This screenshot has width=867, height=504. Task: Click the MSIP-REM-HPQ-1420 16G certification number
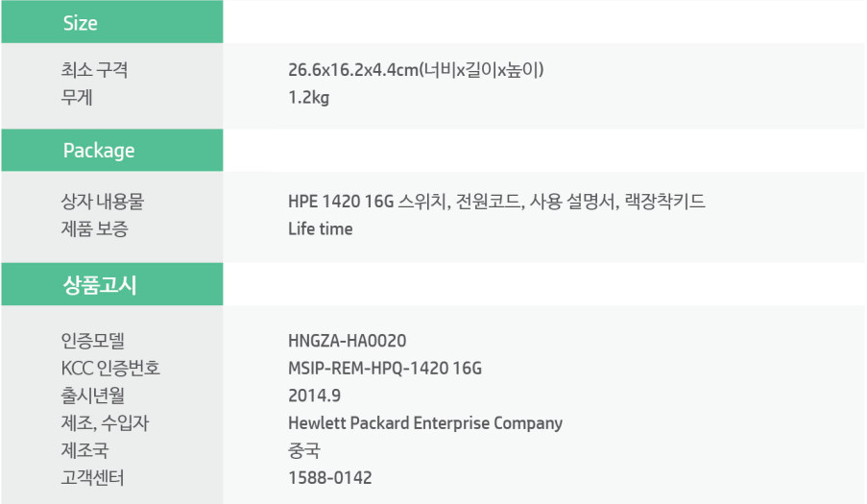pos(385,368)
